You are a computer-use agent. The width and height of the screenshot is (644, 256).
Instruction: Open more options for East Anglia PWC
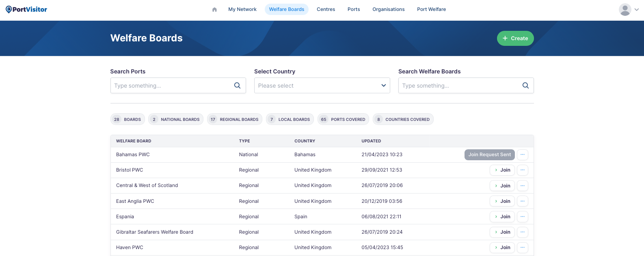[x=523, y=201]
